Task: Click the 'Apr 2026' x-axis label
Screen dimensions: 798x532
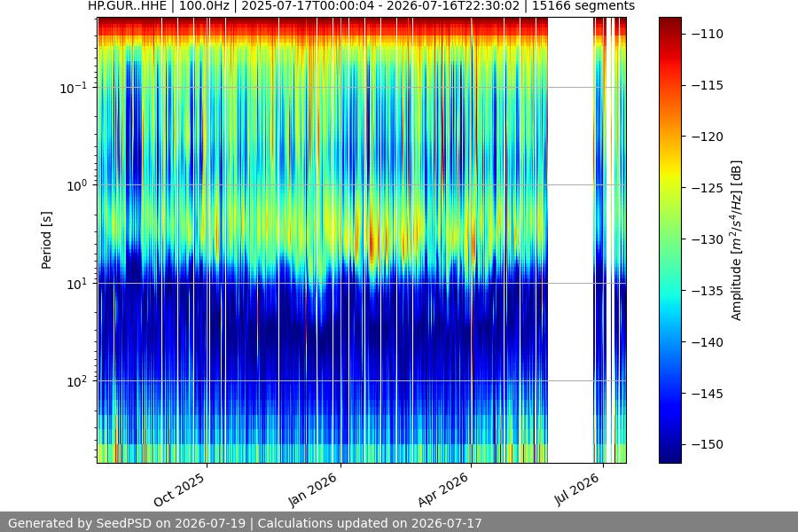Action: (x=442, y=489)
